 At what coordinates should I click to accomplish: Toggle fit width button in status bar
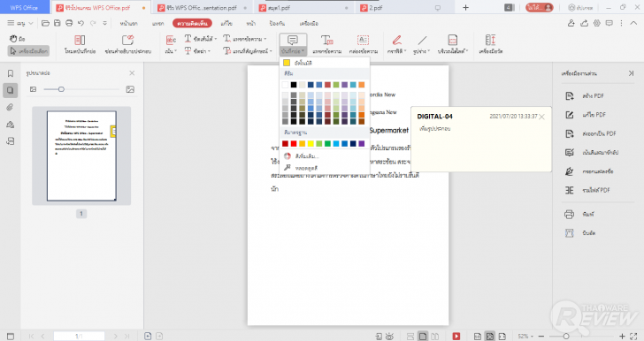click(502, 336)
